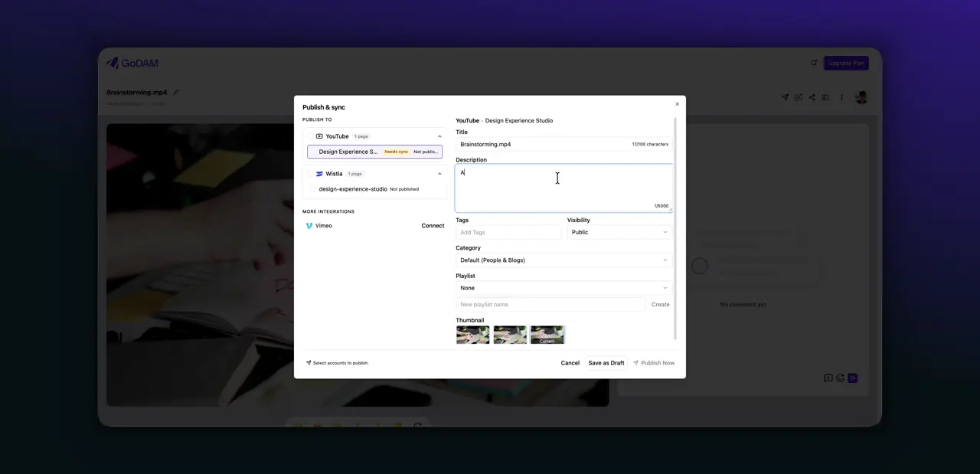Click the user avatar in background header
The image size is (980, 474).
click(861, 97)
